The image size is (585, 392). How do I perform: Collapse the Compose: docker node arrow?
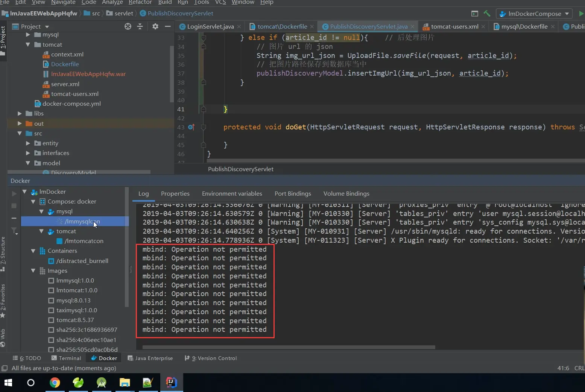(33, 202)
